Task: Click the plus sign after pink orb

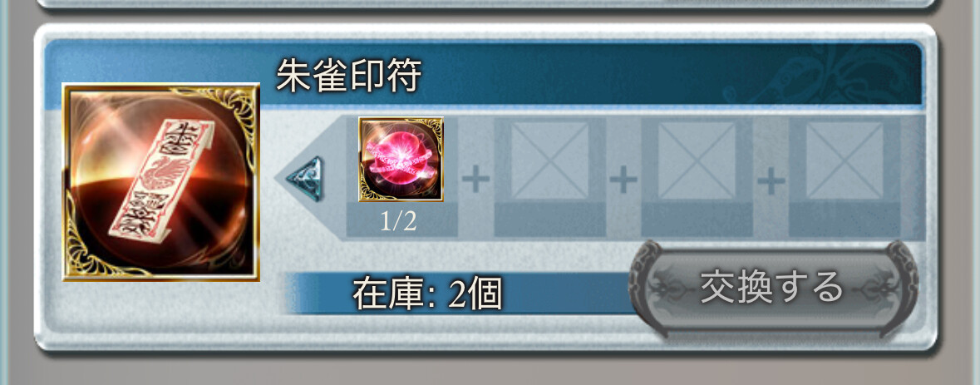Action: point(475,180)
